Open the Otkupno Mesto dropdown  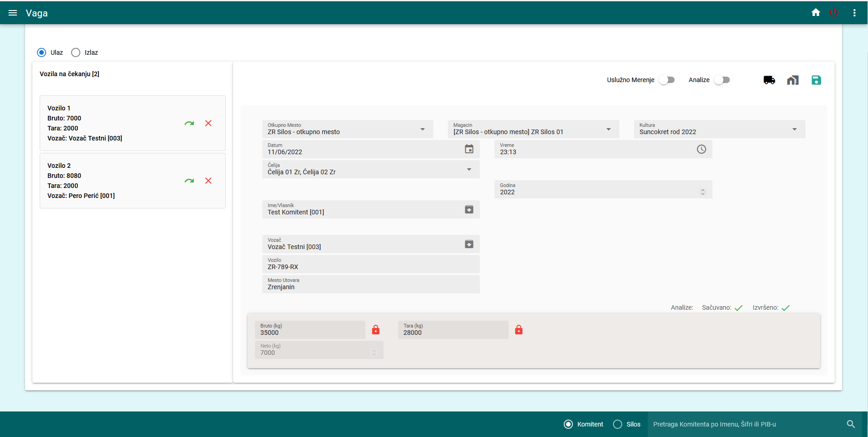[x=422, y=129]
